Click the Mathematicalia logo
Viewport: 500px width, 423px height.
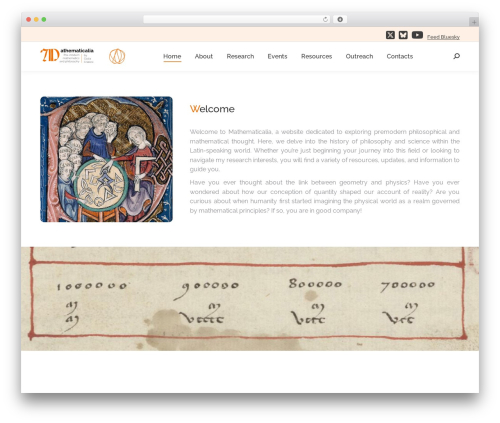[67, 56]
